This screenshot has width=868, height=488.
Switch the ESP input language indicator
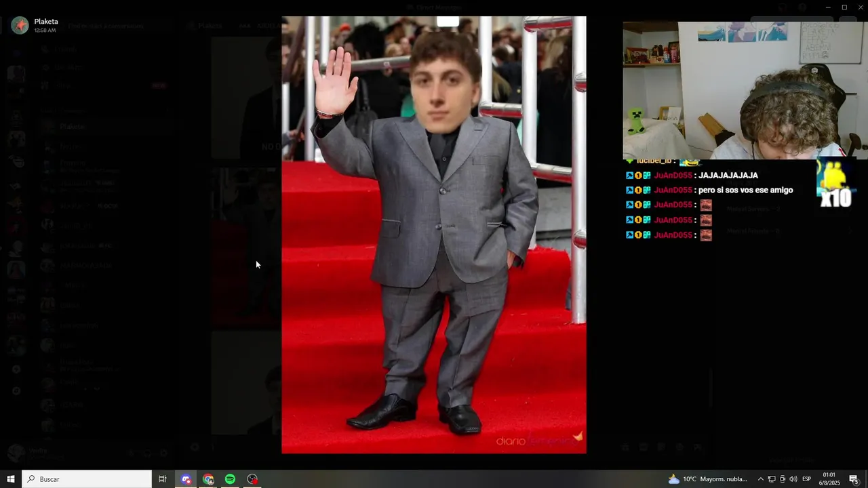pyautogui.click(x=807, y=479)
